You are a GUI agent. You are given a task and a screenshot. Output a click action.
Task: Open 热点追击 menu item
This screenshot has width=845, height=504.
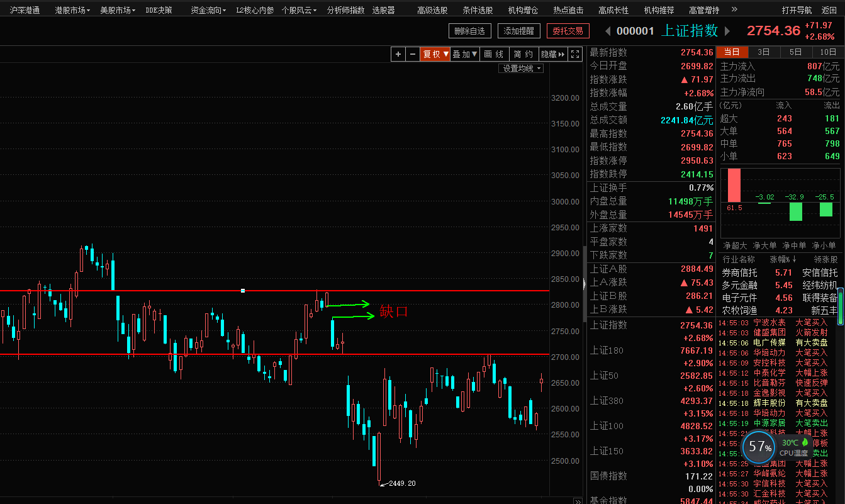pos(568,10)
